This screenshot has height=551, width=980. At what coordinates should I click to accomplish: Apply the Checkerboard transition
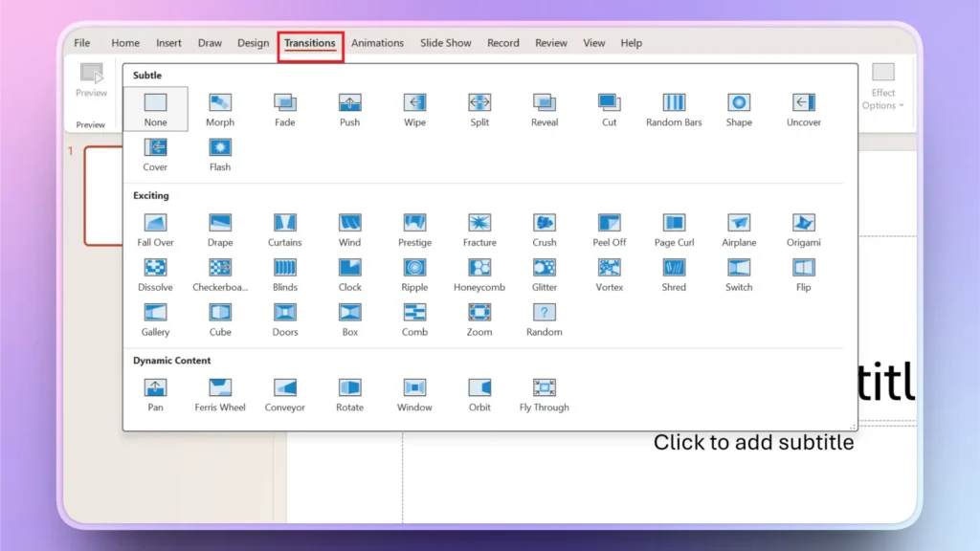[x=220, y=275]
